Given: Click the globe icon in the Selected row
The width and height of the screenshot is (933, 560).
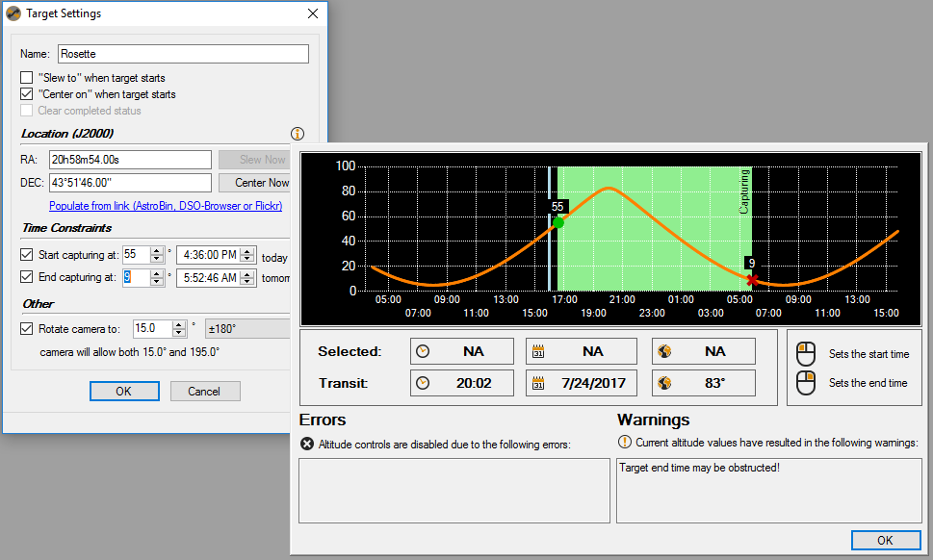Looking at the screenshot, I should [x=664, y=351].
